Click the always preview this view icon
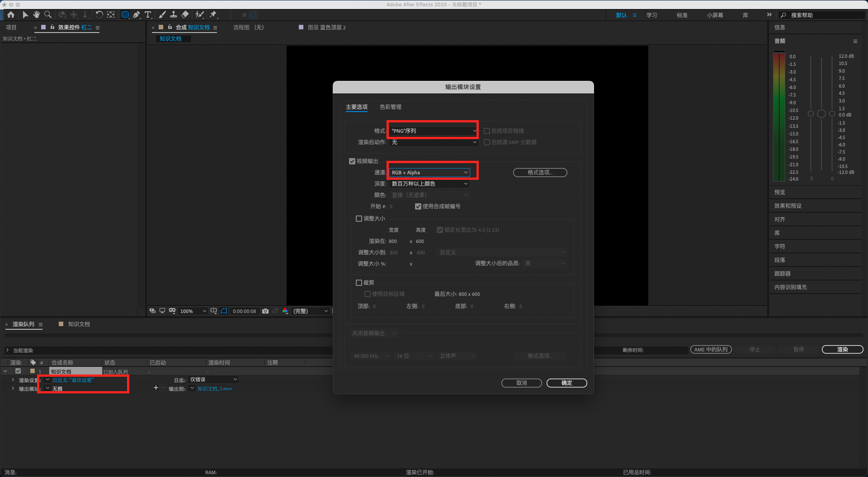 [x=152, y=311]
